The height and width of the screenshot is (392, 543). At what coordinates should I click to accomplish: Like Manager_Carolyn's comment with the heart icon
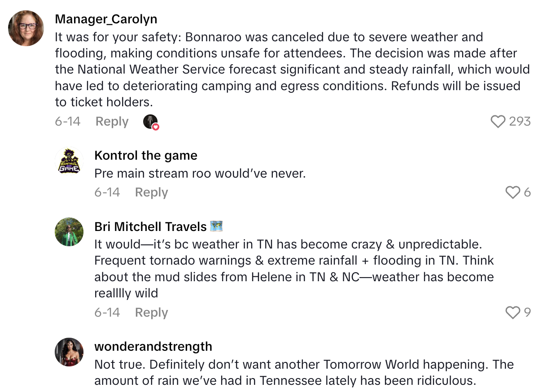pos(498,122)
